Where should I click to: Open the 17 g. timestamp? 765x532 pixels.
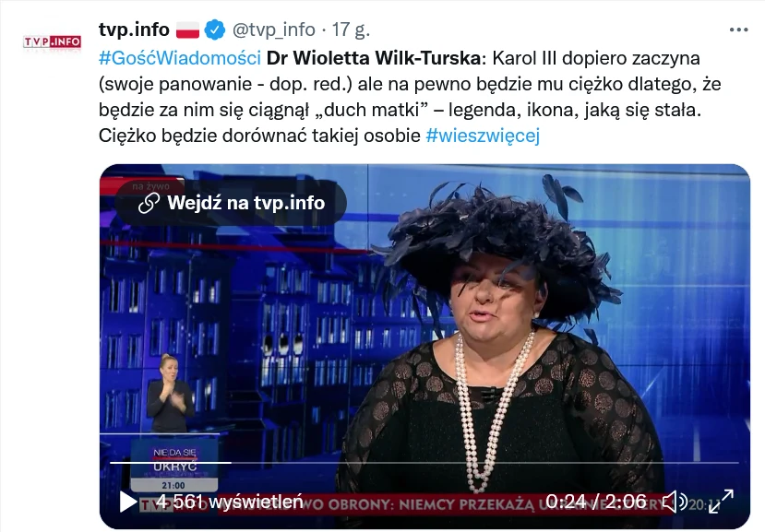coord(351,30)
